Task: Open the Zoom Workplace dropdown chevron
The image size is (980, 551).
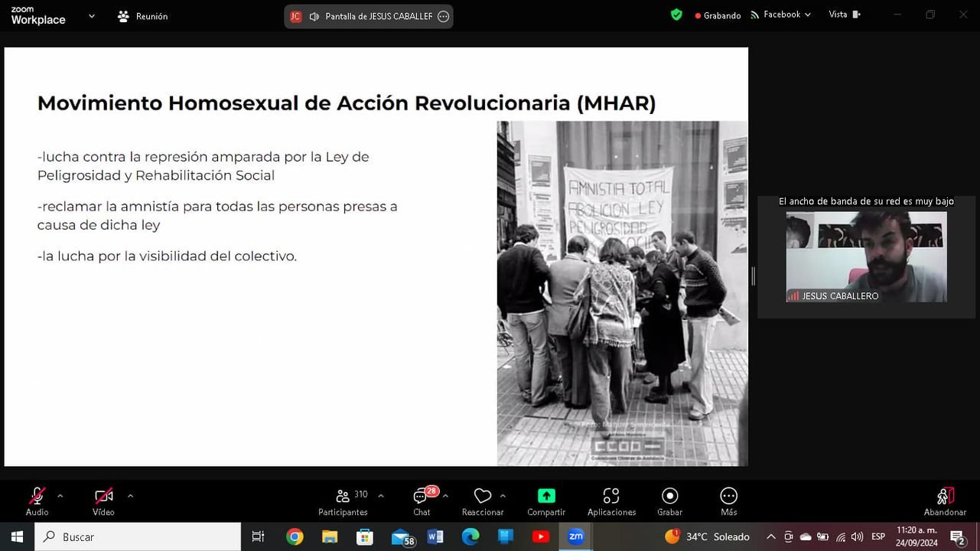Action: pyautogui.click(x=92, y=16)
